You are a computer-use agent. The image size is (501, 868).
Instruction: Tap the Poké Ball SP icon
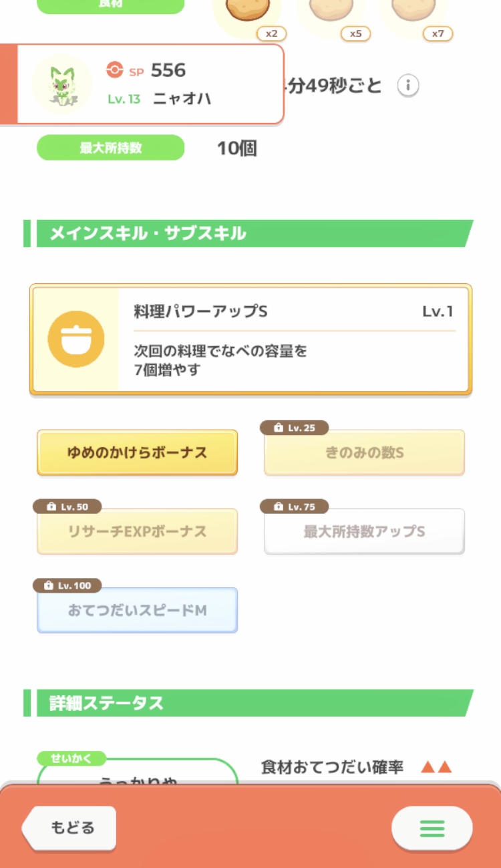115,70
